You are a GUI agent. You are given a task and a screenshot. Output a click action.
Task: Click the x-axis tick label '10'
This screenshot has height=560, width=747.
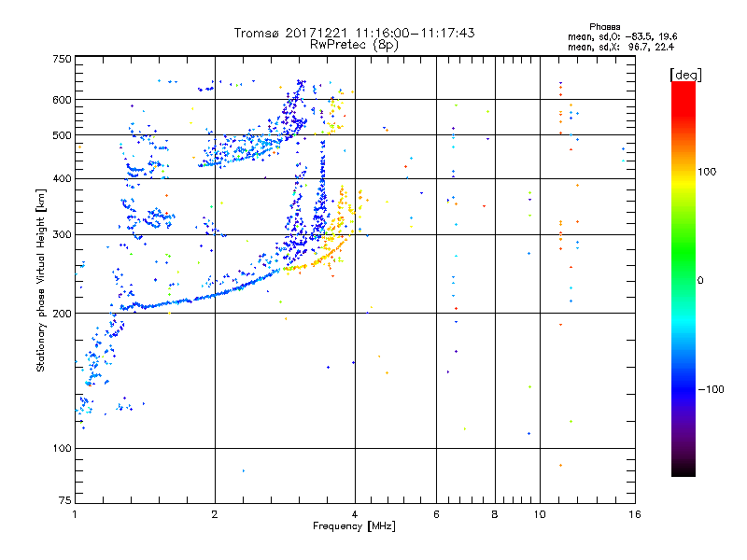pyautogui.click(x=540, y=514)
